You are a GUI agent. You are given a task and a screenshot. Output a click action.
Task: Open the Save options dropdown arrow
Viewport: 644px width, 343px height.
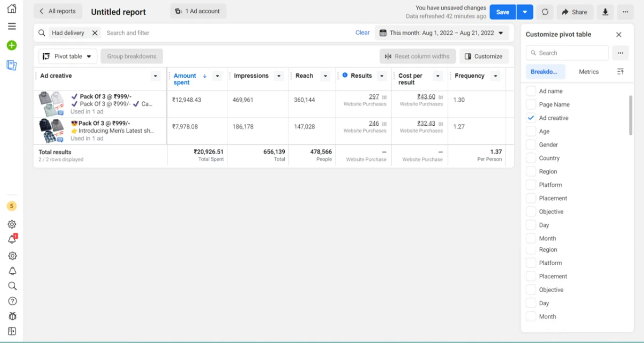click(525, 12)
